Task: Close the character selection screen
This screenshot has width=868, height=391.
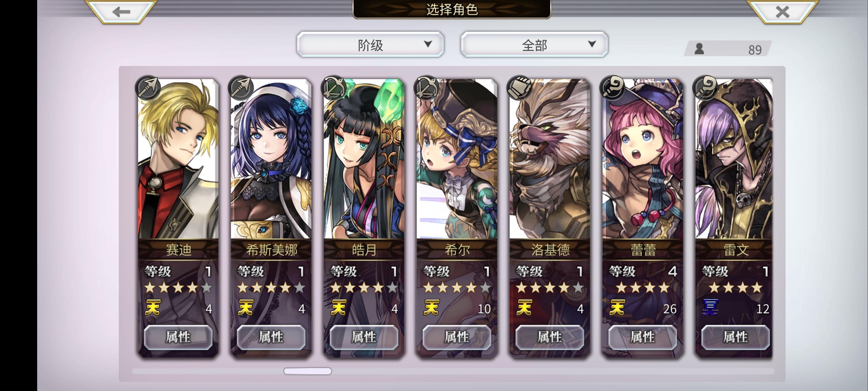Action: click(x=782, y=12)
